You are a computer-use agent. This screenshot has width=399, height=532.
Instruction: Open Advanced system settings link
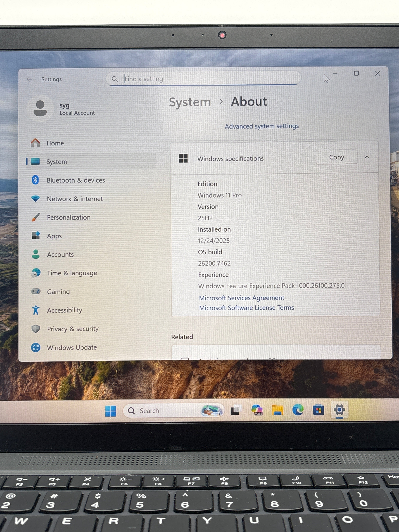click(262, 126)
